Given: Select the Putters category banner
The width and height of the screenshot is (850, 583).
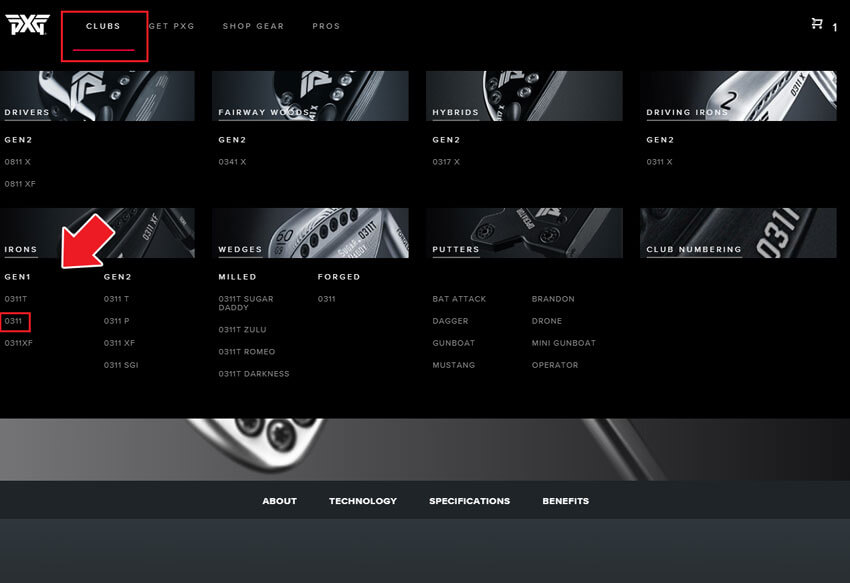Looking at the screenshot, I should [x=524, y=233].
